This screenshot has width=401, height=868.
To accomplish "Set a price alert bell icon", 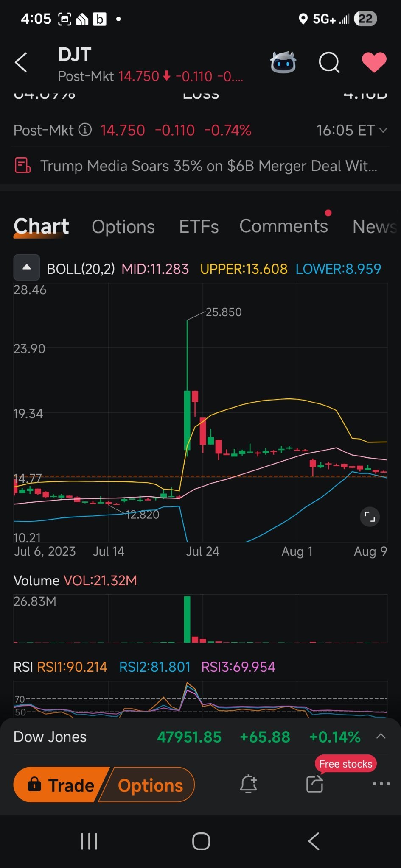I will (249, 784).
